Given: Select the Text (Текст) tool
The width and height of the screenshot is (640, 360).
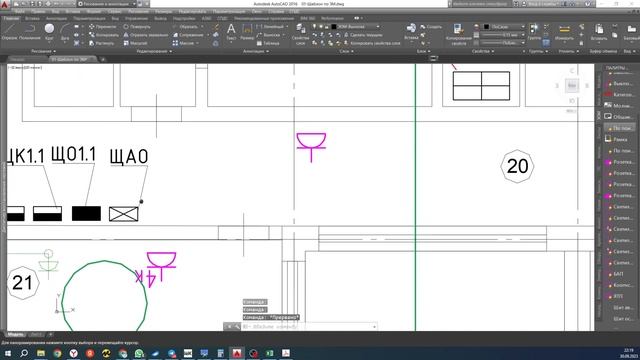Looking at the screenshot, I should point(231,32).
